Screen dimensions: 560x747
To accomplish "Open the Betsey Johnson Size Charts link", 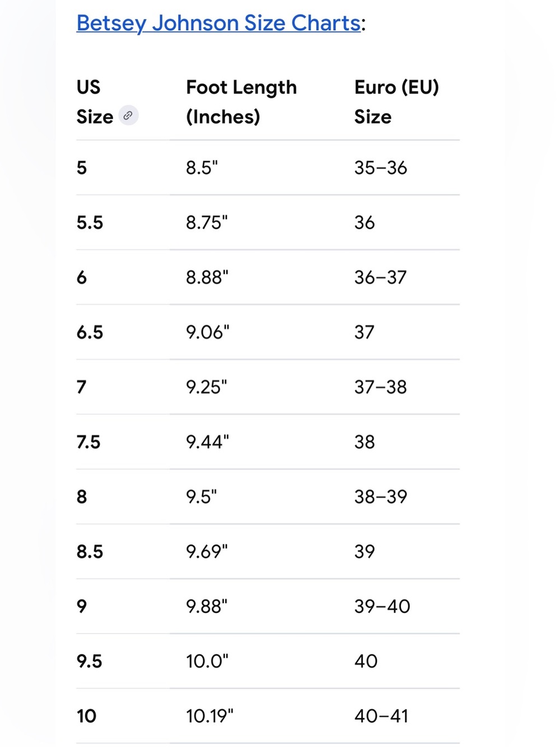I will coord(218,24).
